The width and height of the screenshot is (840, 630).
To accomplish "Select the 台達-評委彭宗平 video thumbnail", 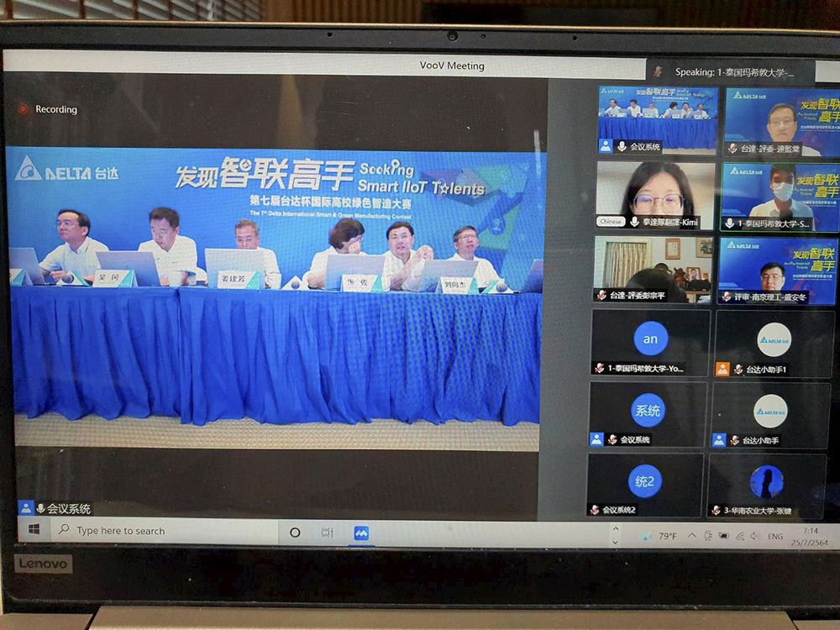I will [x=653, y=270].
